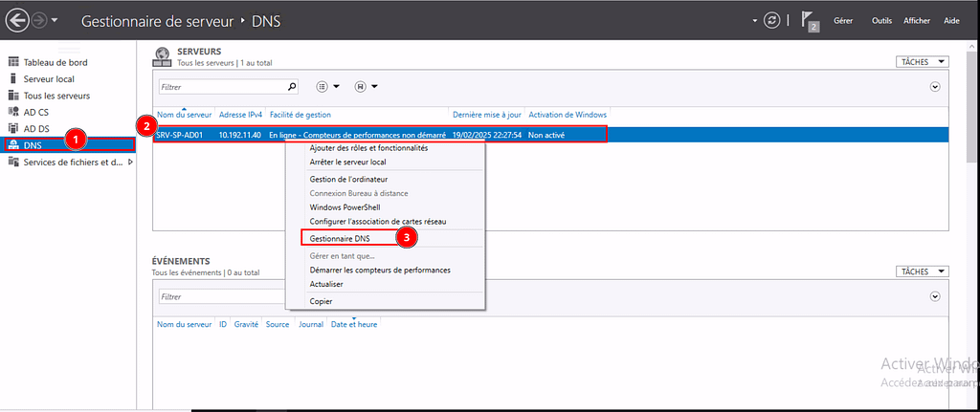Image resolution: width=980 pixels, height=412 pixels.
Task: Click the refresh icon in header
Action: 771,20
